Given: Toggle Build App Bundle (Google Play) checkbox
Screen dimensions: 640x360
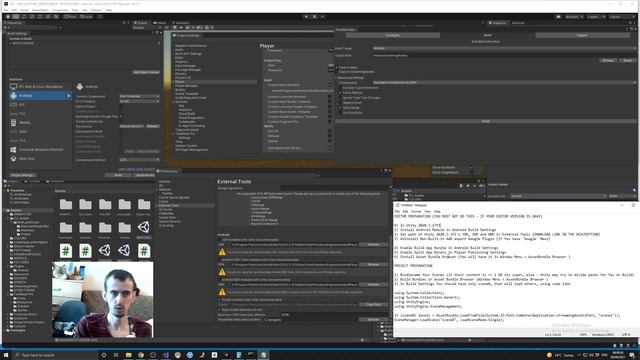Looking at the screenshot, I should [x=121, y=116].
